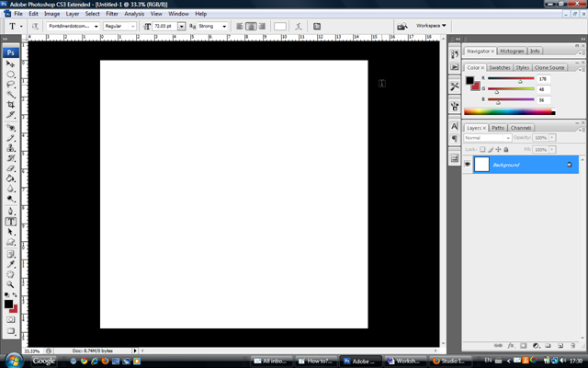Toggle text orientation in options bar

35,27
